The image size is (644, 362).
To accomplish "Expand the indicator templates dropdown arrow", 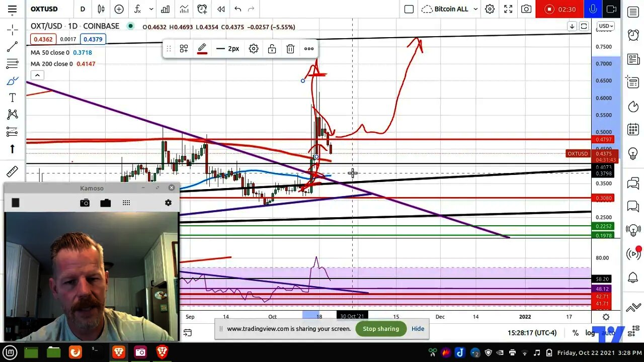I will click(151, 9).
